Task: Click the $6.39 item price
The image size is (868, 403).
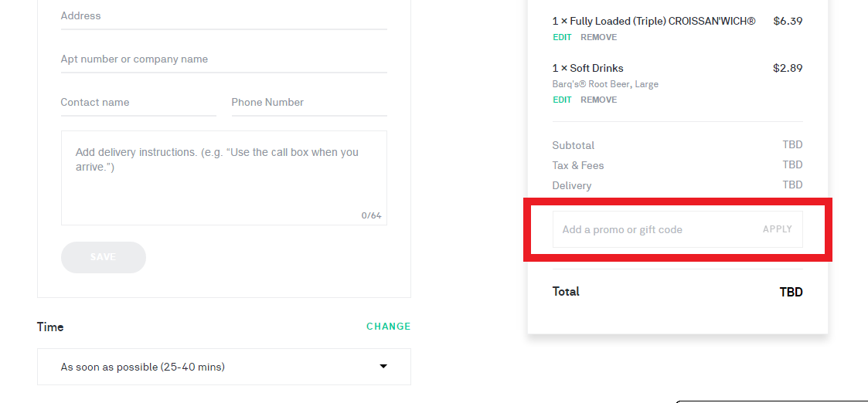Action: coord(788,22)
